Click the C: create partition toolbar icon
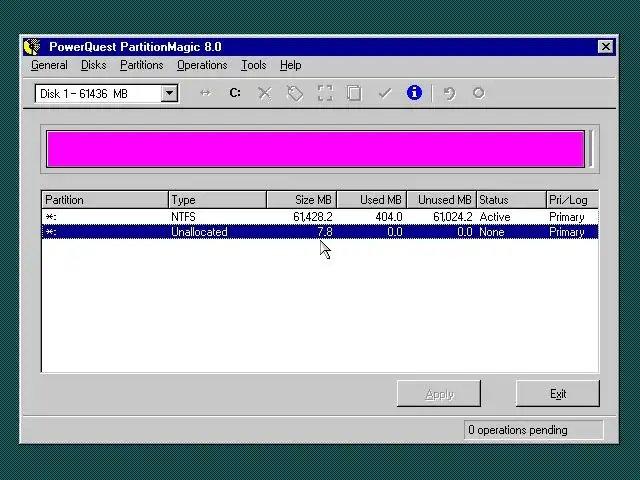The width and height of the screenshot is (640, 480). point(235,93)
